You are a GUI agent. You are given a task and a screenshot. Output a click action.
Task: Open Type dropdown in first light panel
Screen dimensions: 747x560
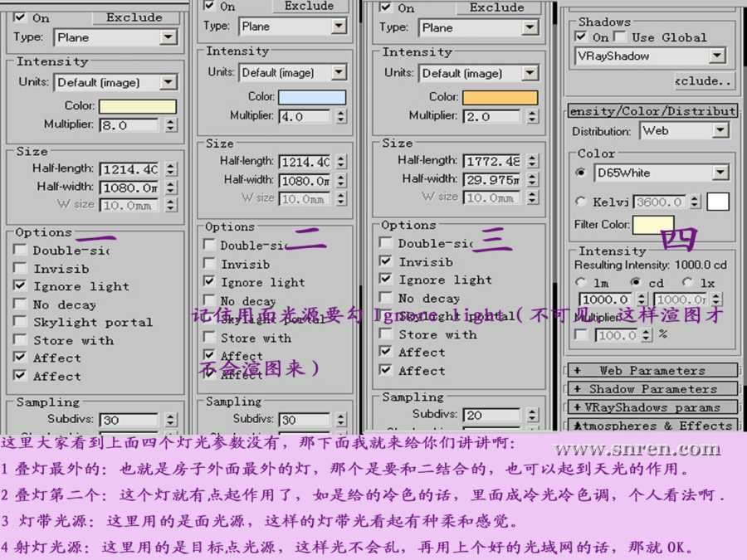pyautogui.click(x=168, y=37)
